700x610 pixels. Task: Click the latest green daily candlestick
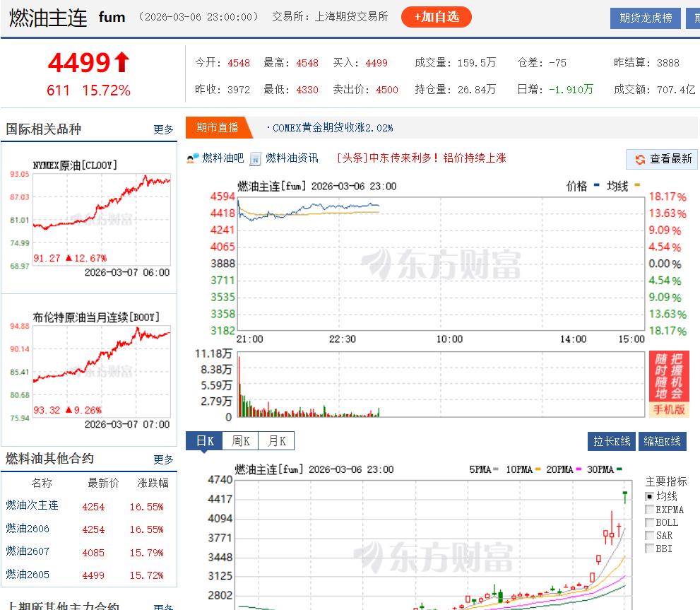click(x=625, y=496)
